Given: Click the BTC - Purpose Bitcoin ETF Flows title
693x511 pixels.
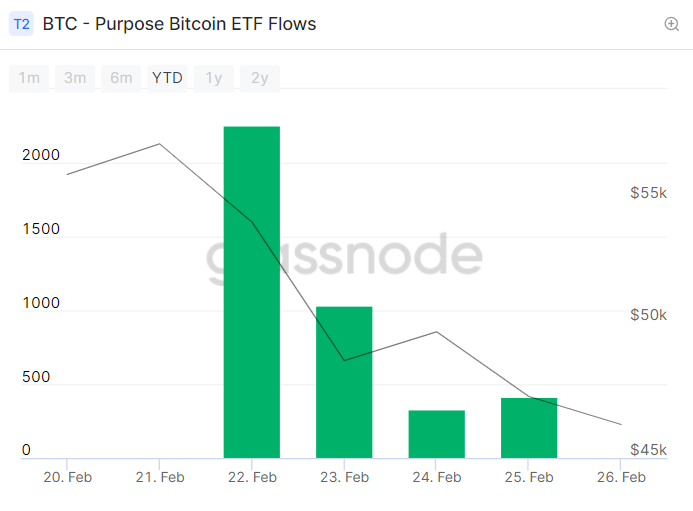Looking at the screenshot, I should click(x=179, y=24).
